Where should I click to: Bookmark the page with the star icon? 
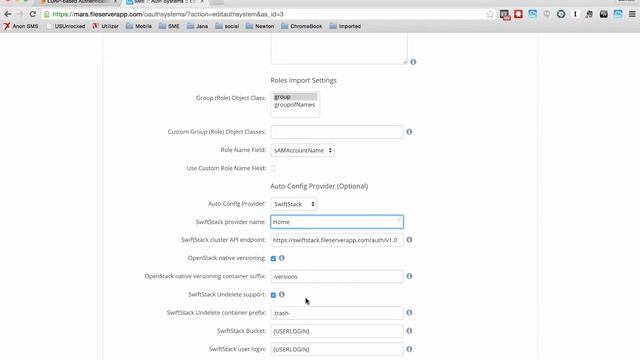click(x=490, y=14)
